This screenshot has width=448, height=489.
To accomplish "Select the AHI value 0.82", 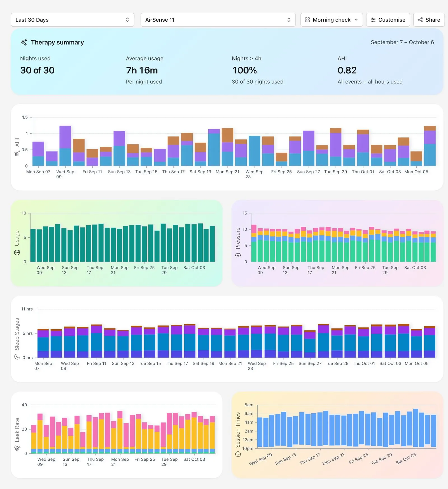I will point(347,70).
